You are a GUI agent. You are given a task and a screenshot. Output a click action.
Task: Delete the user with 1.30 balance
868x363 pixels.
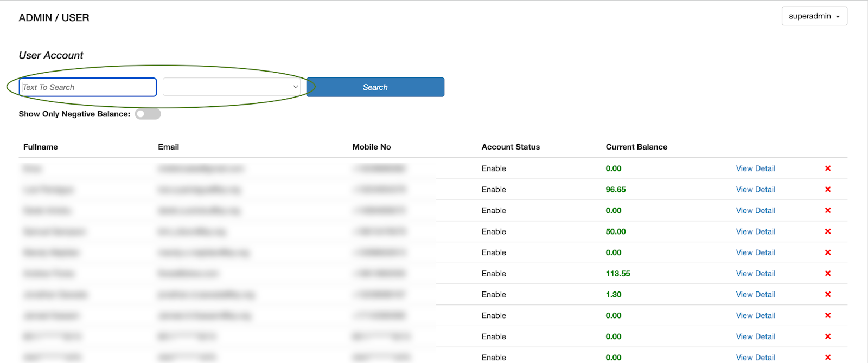828,295
